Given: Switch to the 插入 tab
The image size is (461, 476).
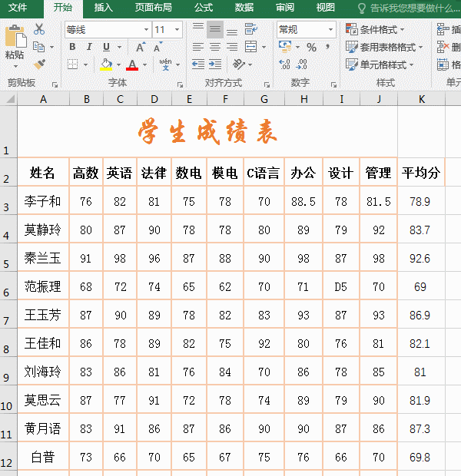Looking at the screenshot, I should coord(104,7).
